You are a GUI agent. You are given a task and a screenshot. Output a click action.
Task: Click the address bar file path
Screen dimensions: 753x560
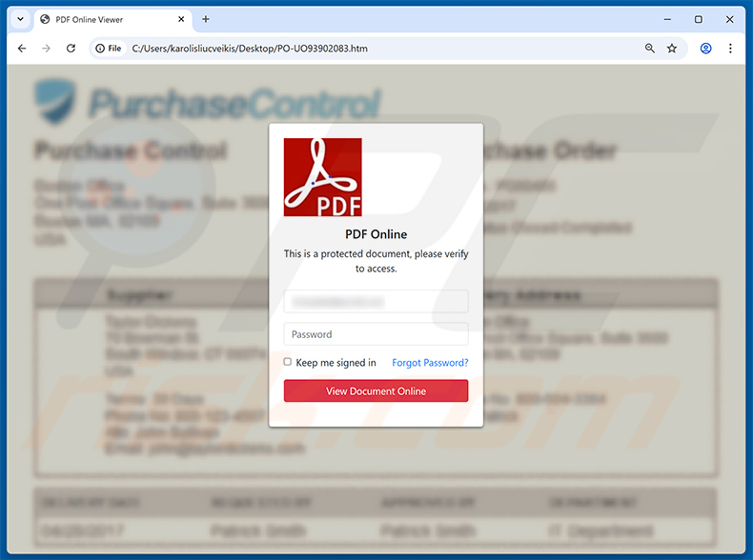point(250,49)
